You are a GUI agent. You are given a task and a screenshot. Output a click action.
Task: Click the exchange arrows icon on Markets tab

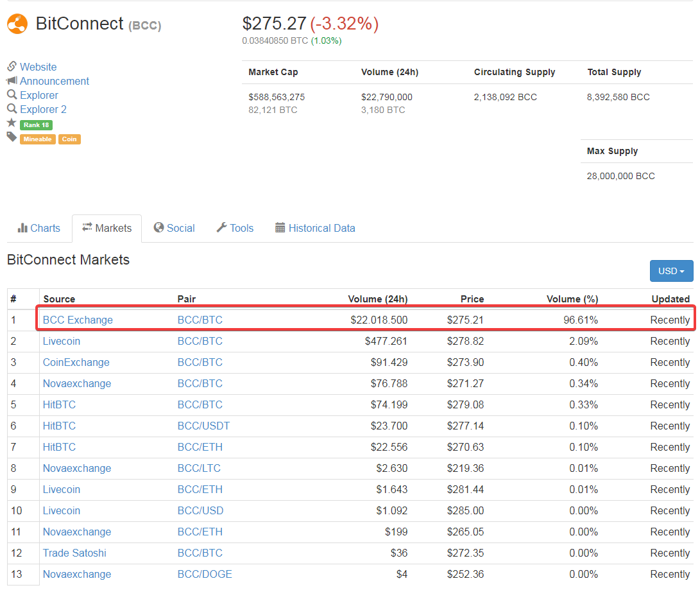pos(87,227)
